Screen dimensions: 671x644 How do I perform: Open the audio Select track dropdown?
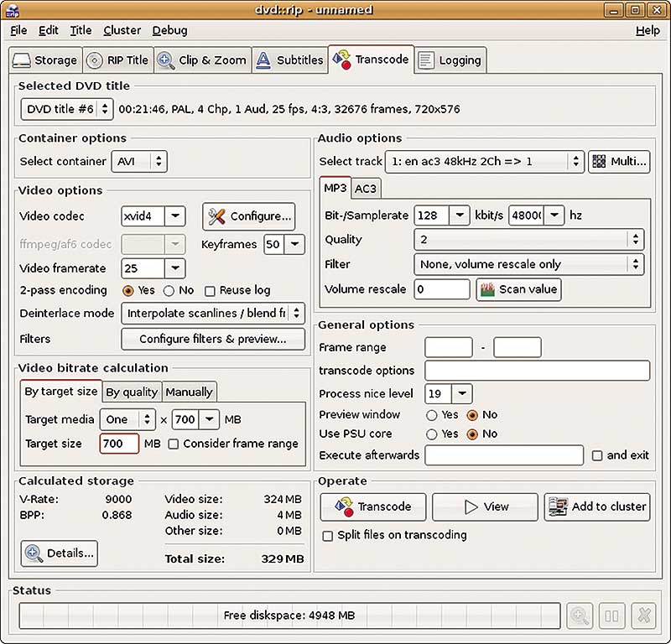(x=485, y=161)
